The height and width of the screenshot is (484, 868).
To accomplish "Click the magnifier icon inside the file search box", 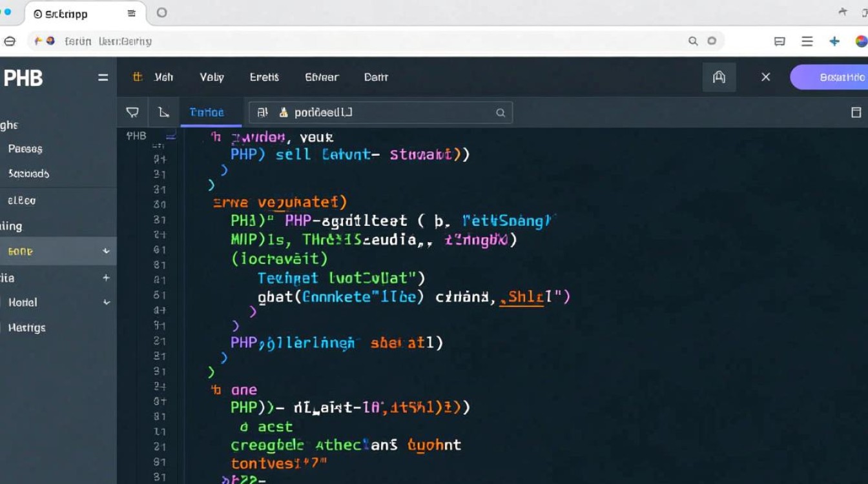I will point(500,112).
